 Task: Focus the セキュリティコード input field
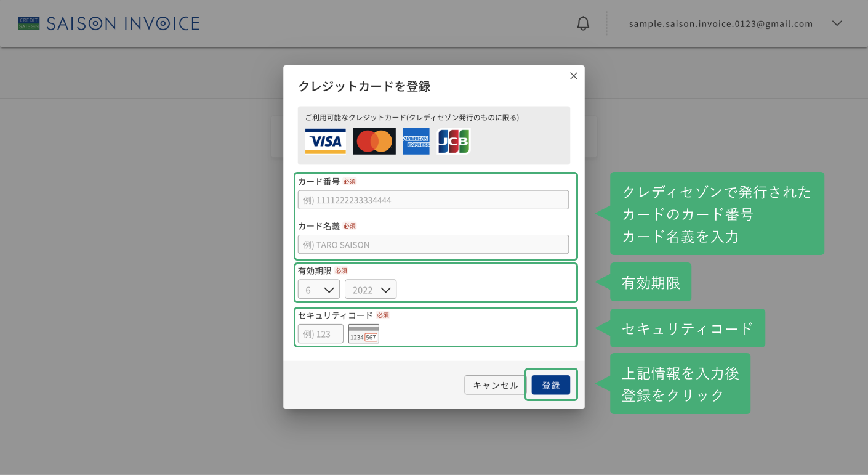[x=321, y=334]
